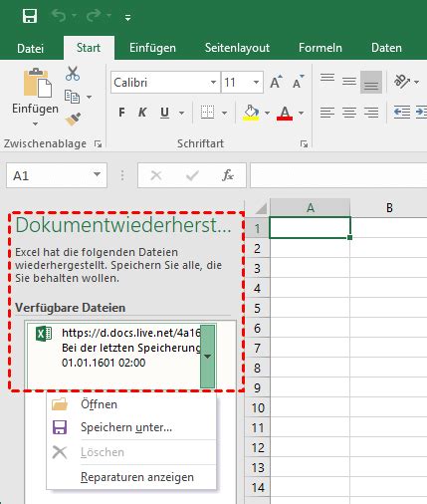Toggle bold (F) formatting

pos(122,113)
